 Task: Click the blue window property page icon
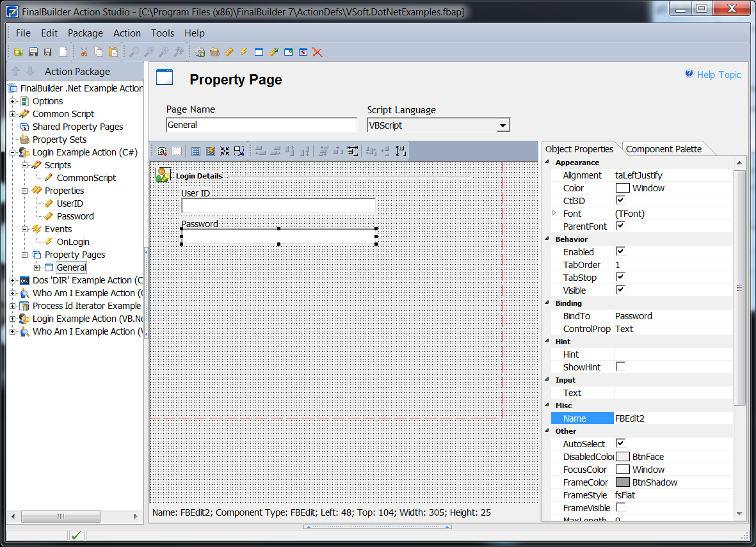(259, 52)
